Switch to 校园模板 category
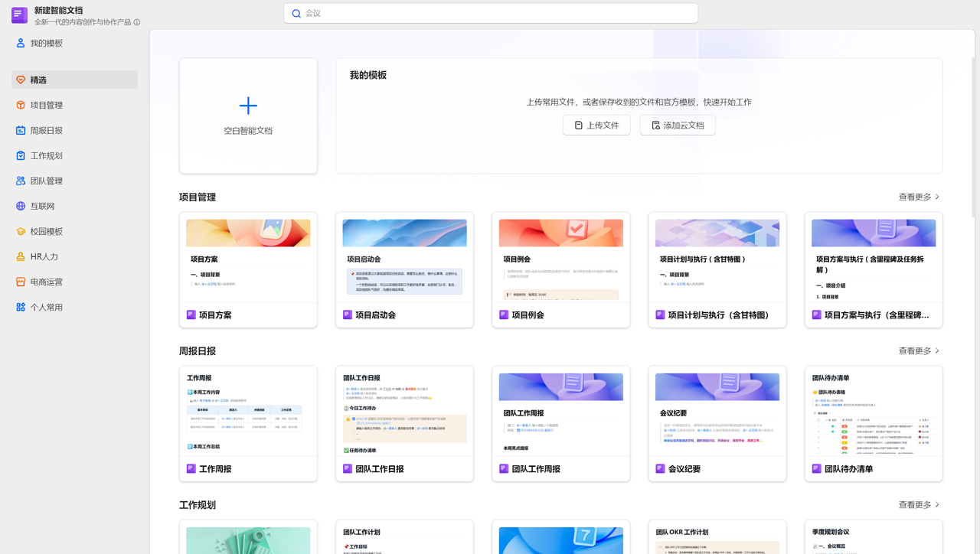Viewport: 980px width, 554px height. [74, 231]
